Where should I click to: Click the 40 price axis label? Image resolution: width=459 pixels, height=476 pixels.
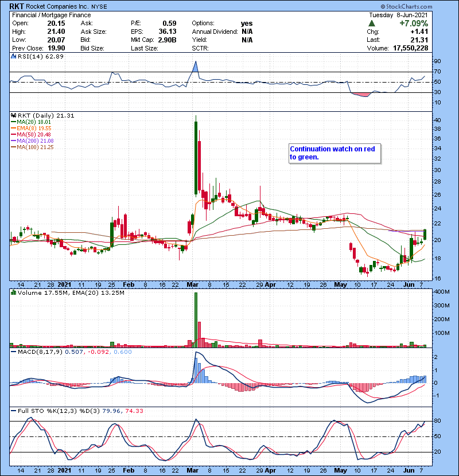click(x=437, y=120)
